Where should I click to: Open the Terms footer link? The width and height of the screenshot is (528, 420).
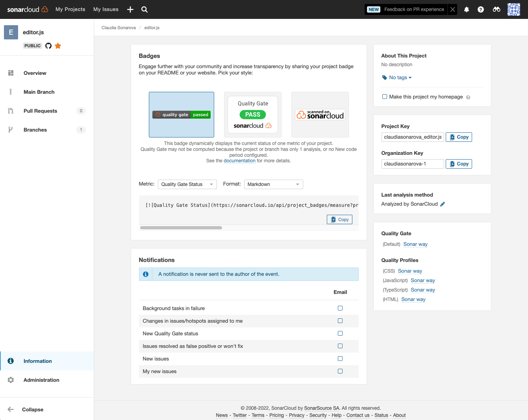[258, 415]
